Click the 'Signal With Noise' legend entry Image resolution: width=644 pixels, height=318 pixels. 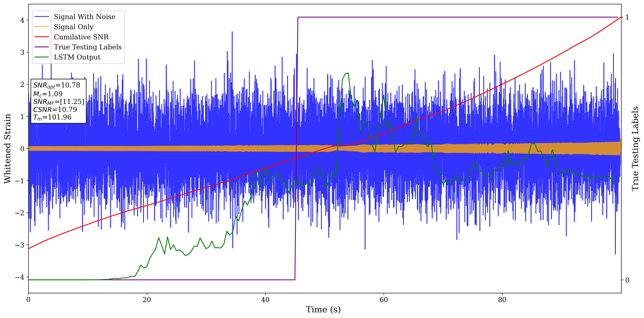(84, 17)
